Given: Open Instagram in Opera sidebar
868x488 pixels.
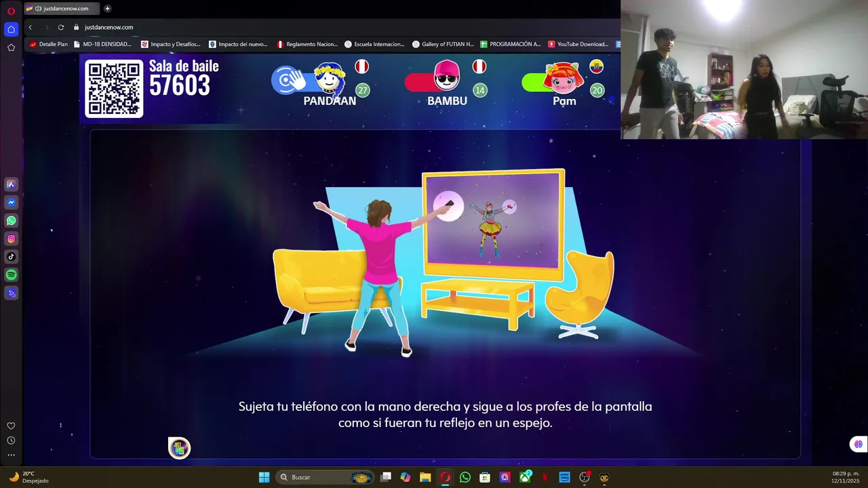Looking at the screenshot, I should (11, 239).
